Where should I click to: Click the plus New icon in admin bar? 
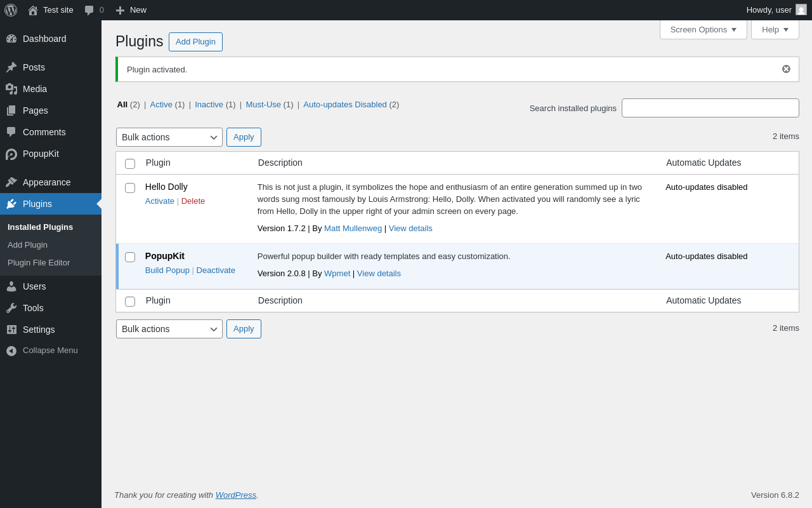(x=120, y=10)
